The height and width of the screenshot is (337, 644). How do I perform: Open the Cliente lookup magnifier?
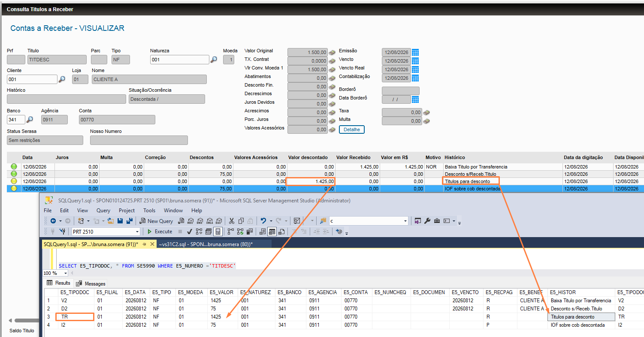coord(62,79)
